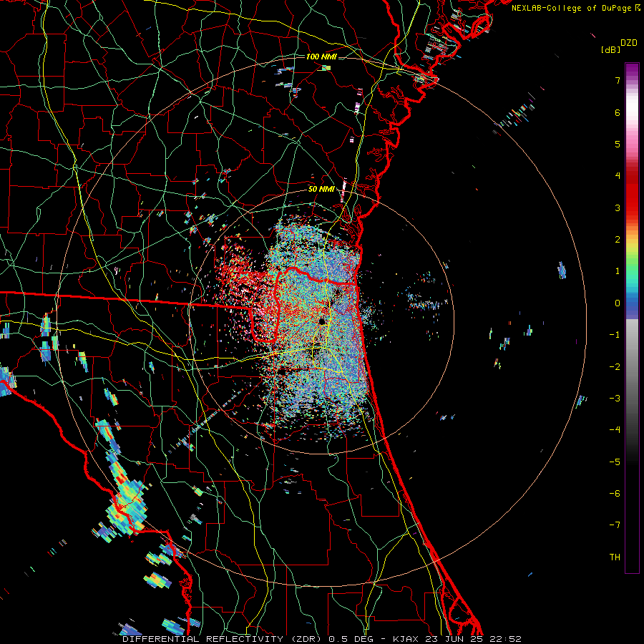The width and height of the screenshot is (644, 644).
Task: Click the -1 value on the ZDR scale
Action: click(615, 335)
